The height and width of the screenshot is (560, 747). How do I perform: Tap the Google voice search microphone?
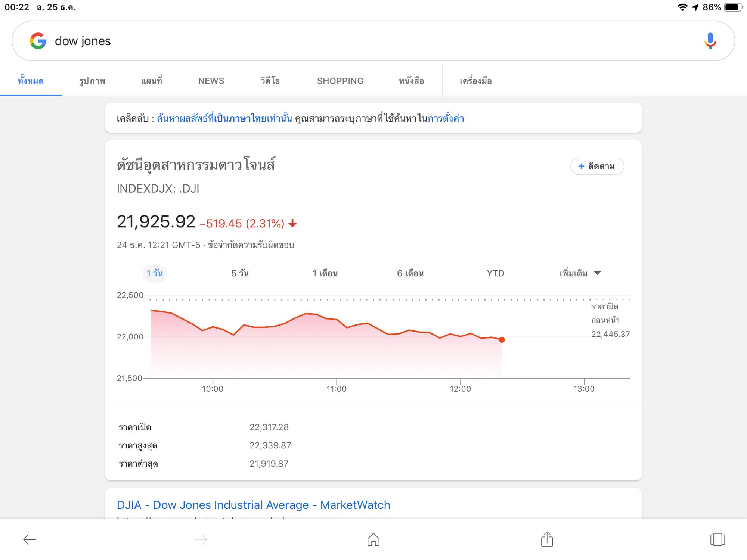[x=710, y=41]
